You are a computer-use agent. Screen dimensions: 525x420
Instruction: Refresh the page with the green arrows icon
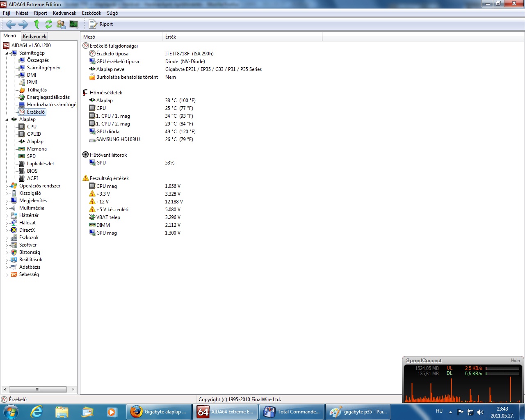[x=49, y=24]
